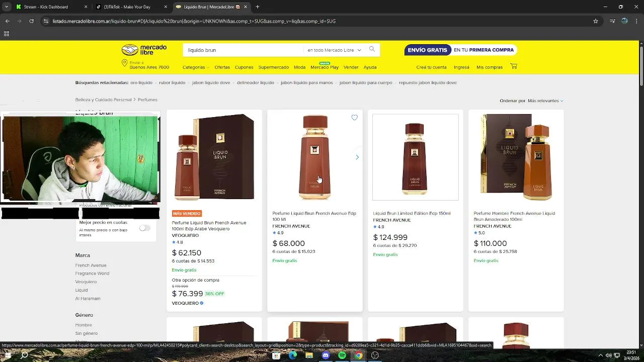Screen dimensions: 644x362
Task: Click the Chrome profile avatar icon
Action: tap(624, 21)
